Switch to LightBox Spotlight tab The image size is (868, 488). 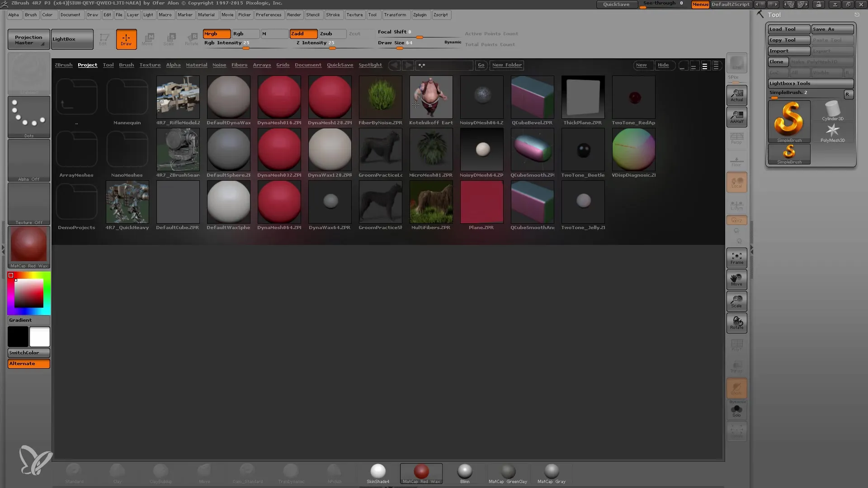point(370,65)
